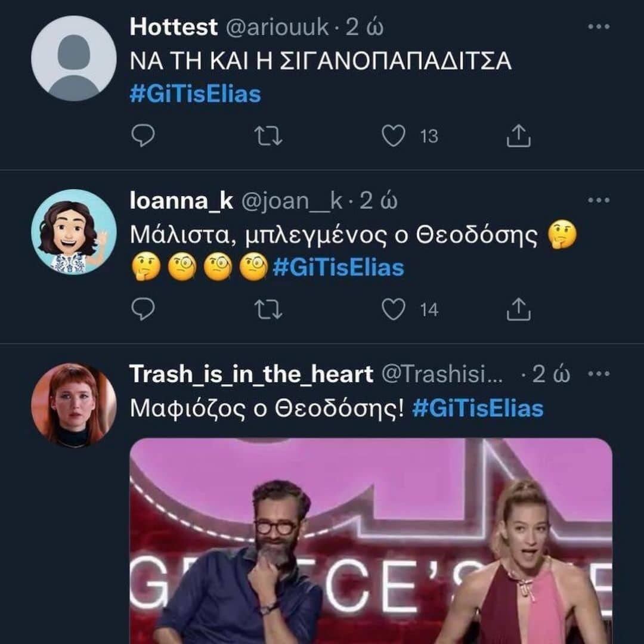Viewport: 644px width, 644px height.
Task: Reply to the Hottest tweet
Action: 143,137
